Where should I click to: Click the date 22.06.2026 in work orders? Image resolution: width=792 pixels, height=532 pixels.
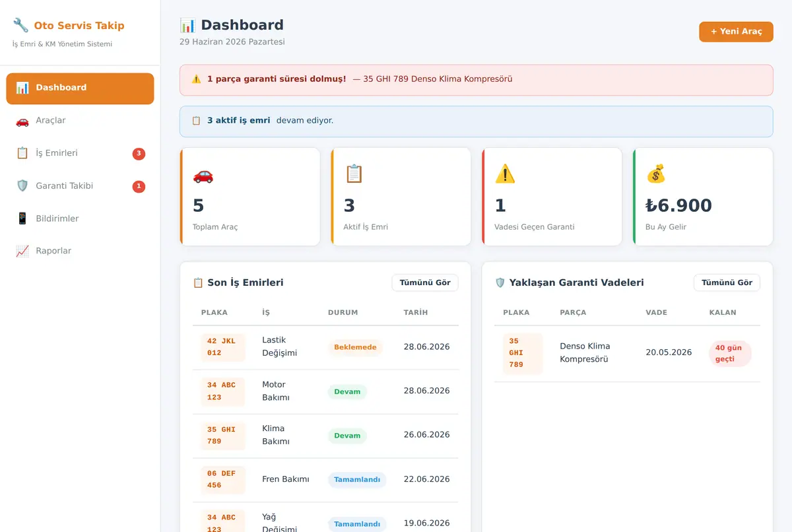tap(426, 479)
